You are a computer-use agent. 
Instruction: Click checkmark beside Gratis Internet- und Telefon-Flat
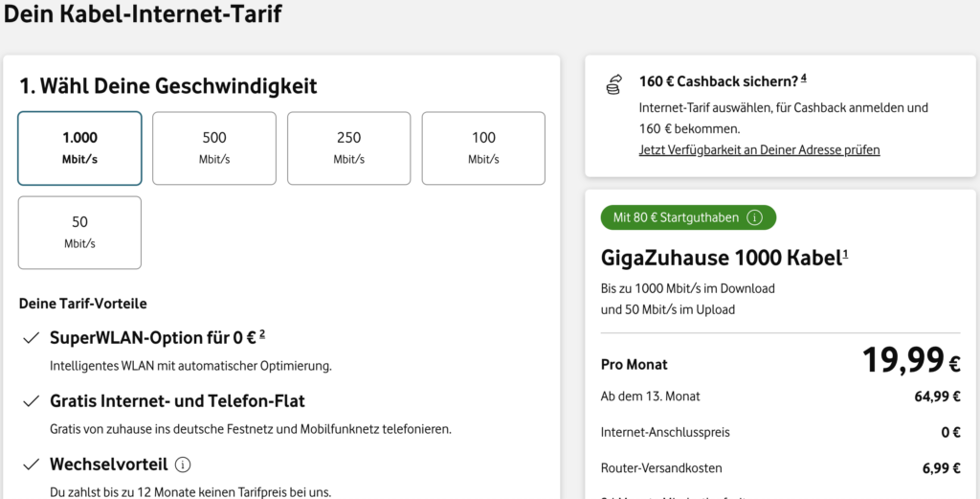coord(32,401)
